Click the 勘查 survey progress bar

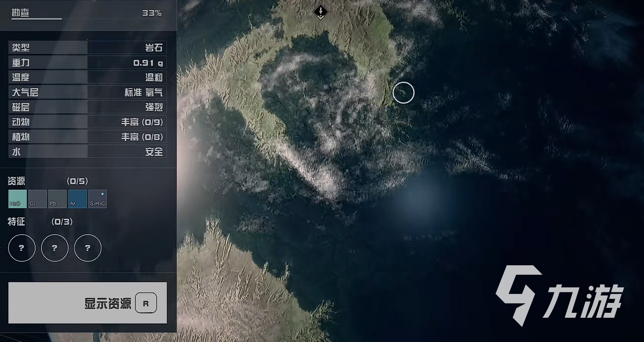point(37,19)
